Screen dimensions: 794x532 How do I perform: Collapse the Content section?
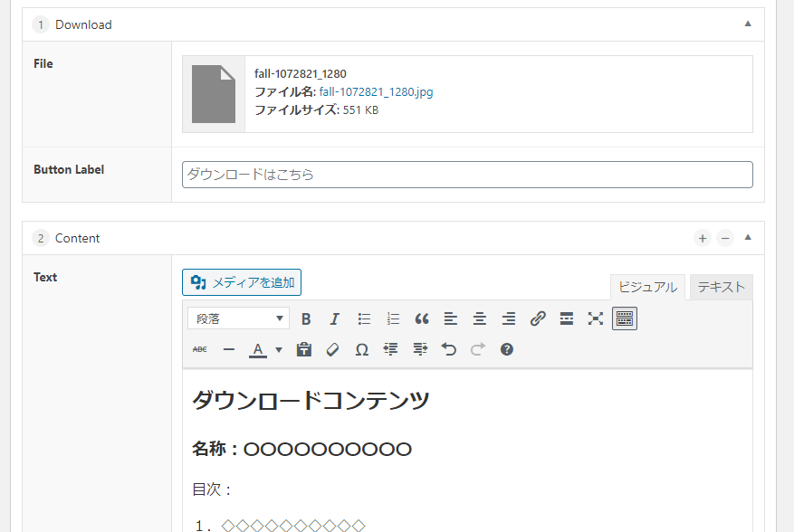pos(748,237)
